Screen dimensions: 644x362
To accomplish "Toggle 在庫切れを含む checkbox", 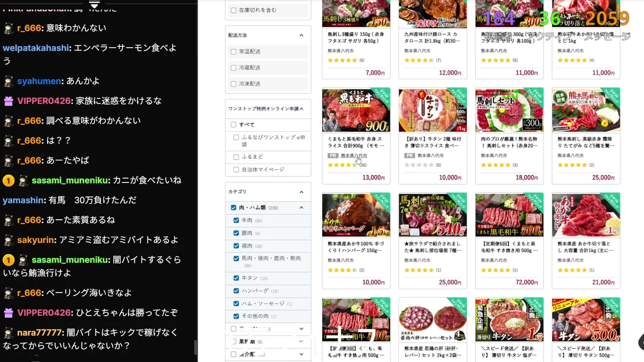I will pos(233,10).
